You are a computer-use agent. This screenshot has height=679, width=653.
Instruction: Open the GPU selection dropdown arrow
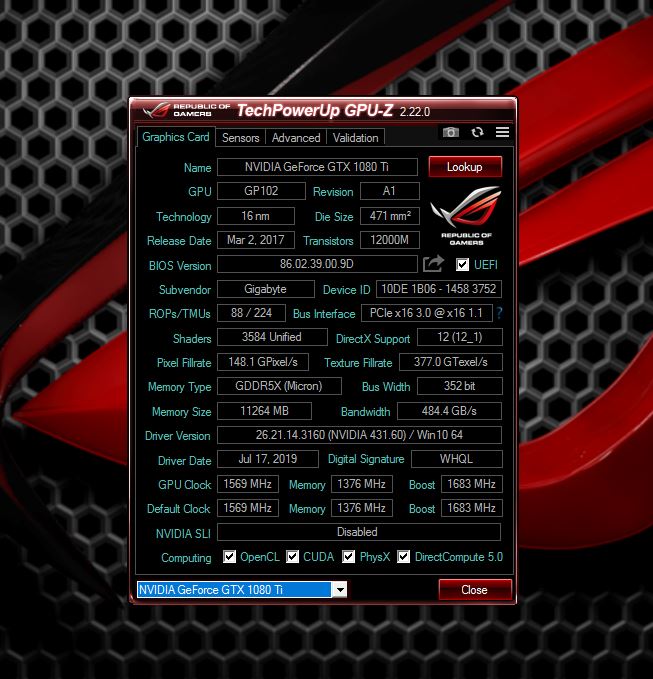click(x=340, y=589)
